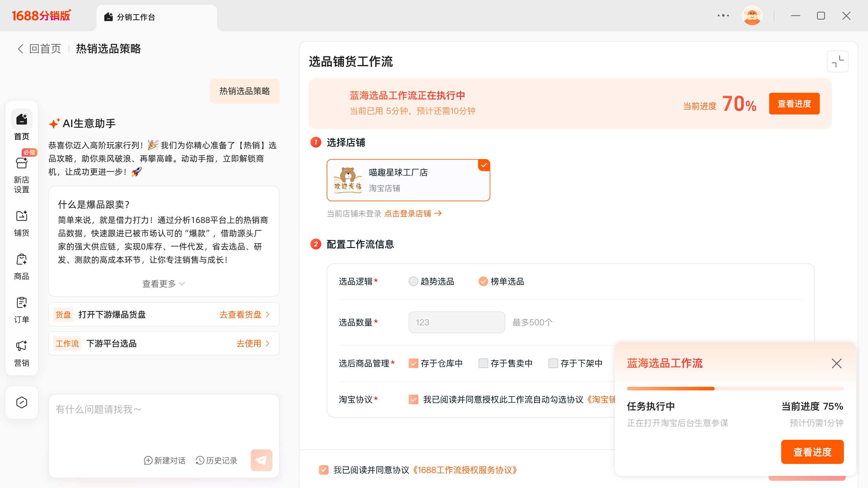This screenshot has width=868, height=488.
Task: Click the 分销工作台 tab icon
Action: tap(108, 17)
